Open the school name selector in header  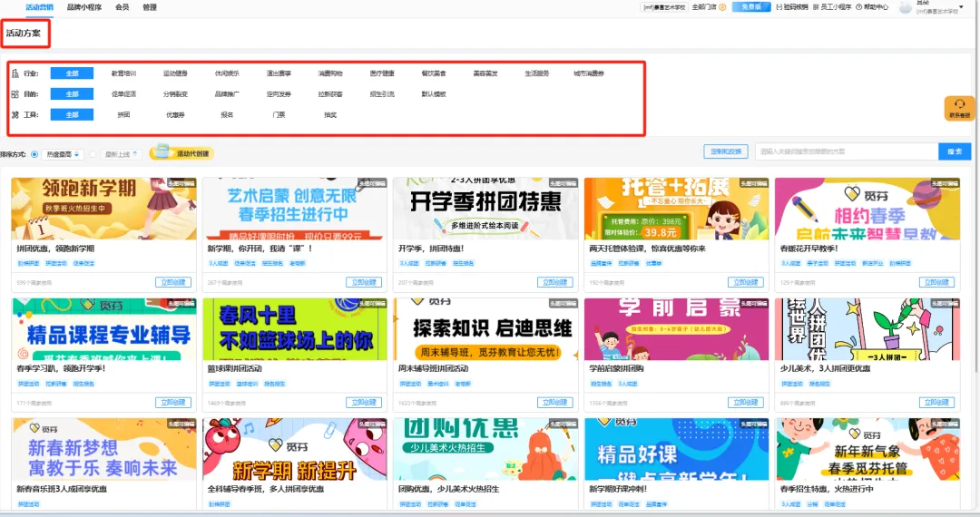(664, 7)
